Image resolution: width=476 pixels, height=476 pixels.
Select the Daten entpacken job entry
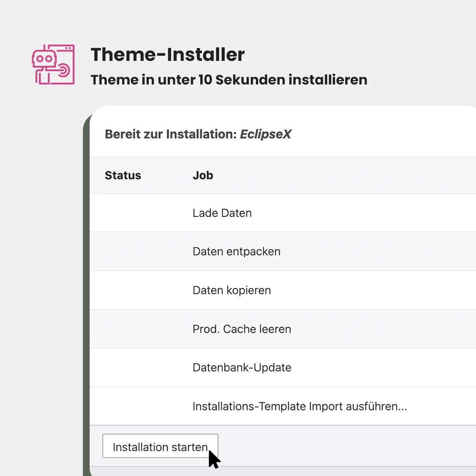coord(236,252)
